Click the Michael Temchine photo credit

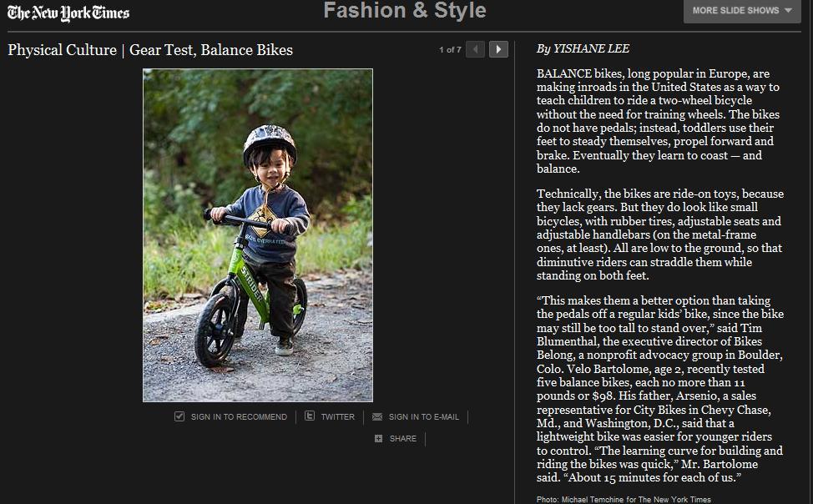pos(624,499)
